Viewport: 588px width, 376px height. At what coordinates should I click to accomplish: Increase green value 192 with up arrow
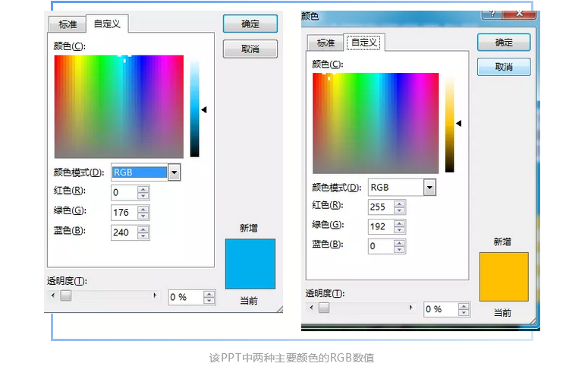(399, 223)
